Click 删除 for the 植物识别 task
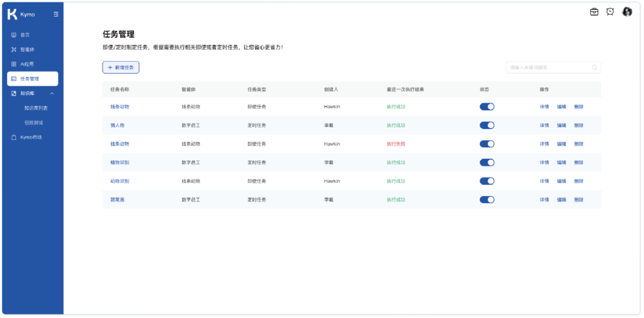The width and height of the screenshot is (644, 318). (x=578, y=163)
